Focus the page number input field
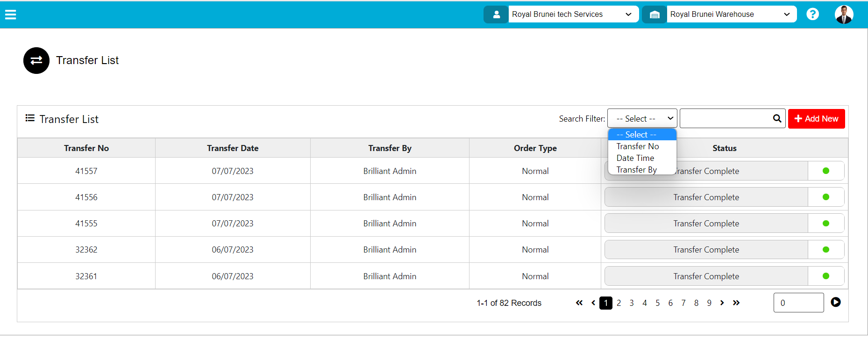 (798, 303)
